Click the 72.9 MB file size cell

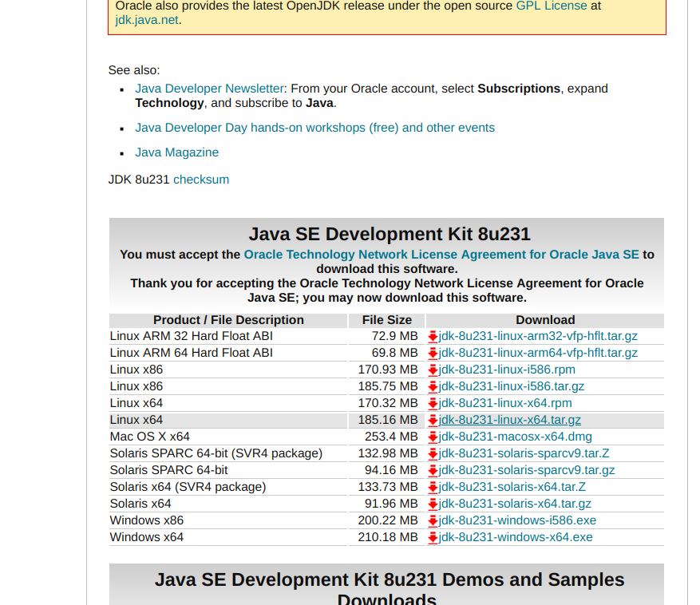[x=386, y=336]
